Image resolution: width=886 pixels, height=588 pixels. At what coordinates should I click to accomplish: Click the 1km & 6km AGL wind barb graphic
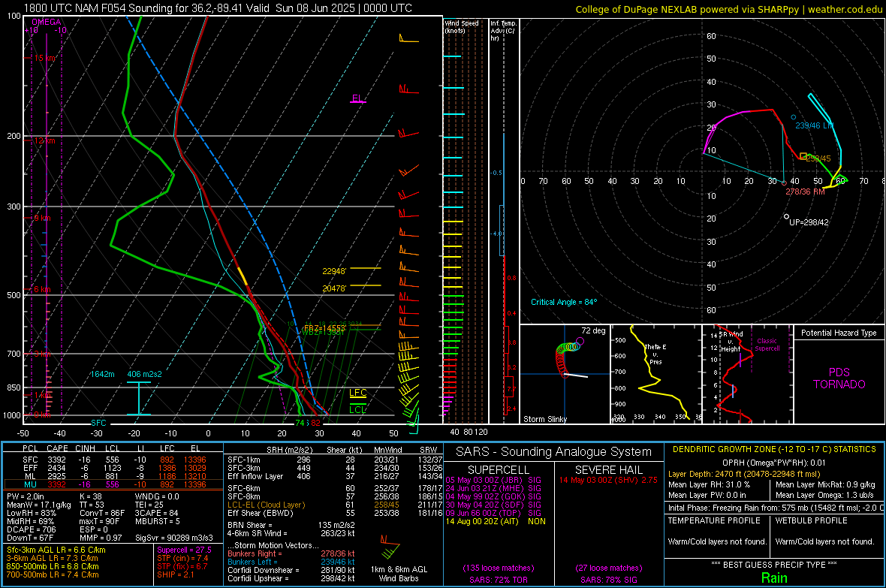tap(390, 547)
